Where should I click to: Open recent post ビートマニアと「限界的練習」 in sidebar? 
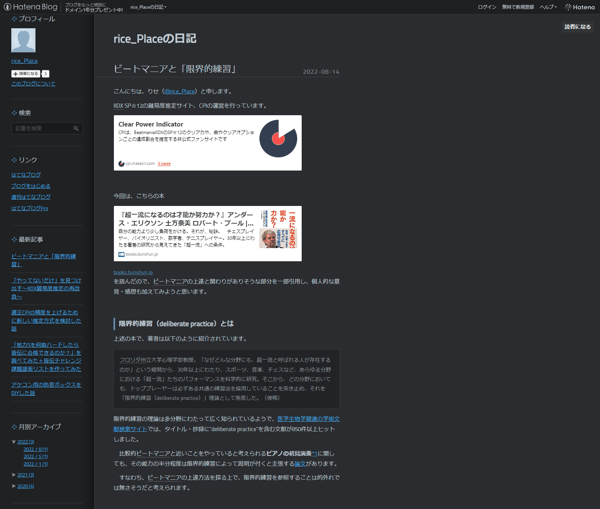(43, 260)
